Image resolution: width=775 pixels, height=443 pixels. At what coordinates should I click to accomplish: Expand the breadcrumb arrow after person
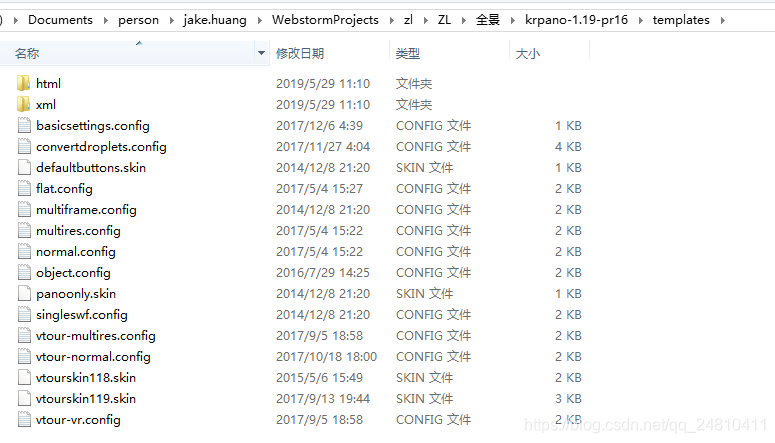(172, 20)
